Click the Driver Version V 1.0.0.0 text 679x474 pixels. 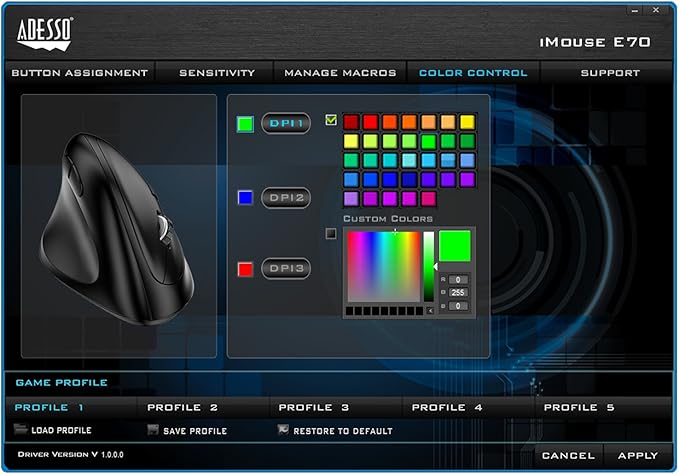point(71,455)
